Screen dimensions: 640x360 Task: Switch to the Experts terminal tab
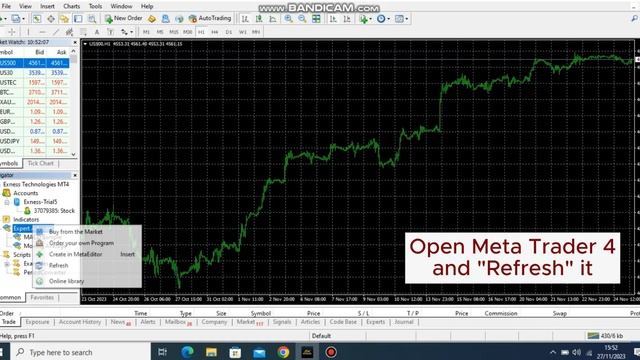click(x=376, y=322)
